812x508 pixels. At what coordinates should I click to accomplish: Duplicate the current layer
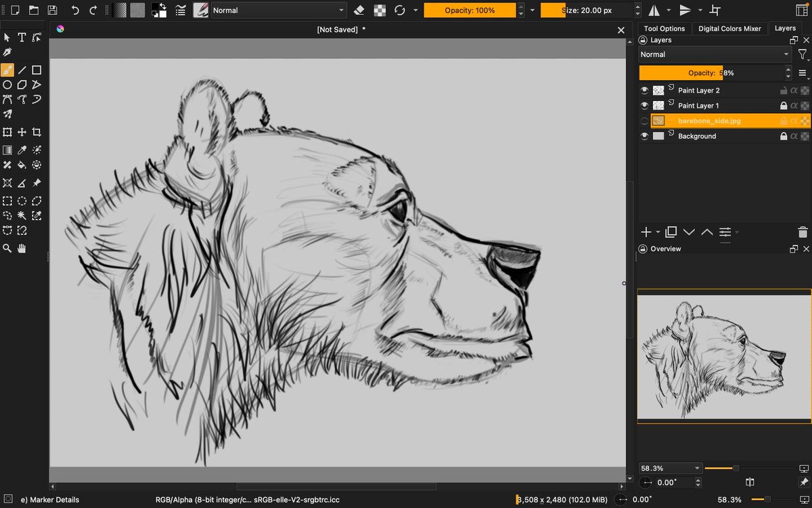(x=671, y=232)
